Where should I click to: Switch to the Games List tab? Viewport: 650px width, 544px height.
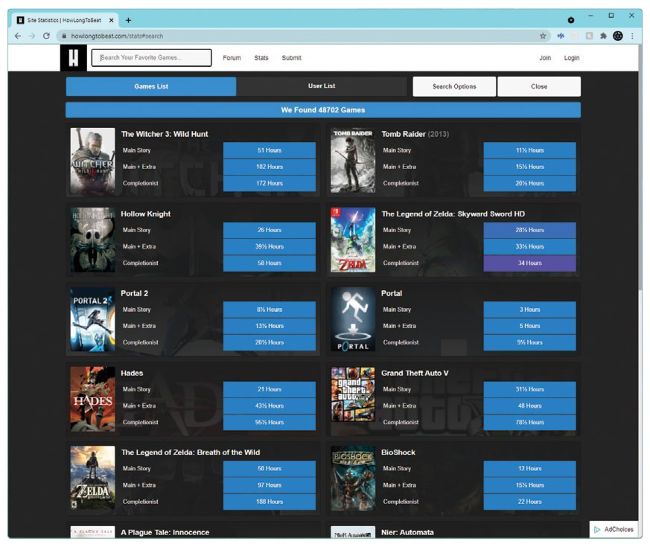(151, 86)
